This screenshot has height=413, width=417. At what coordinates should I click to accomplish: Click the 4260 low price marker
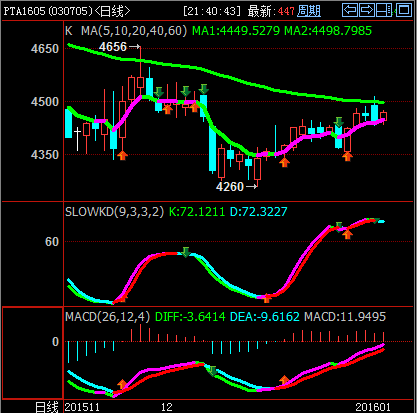(x=230, y=187)
